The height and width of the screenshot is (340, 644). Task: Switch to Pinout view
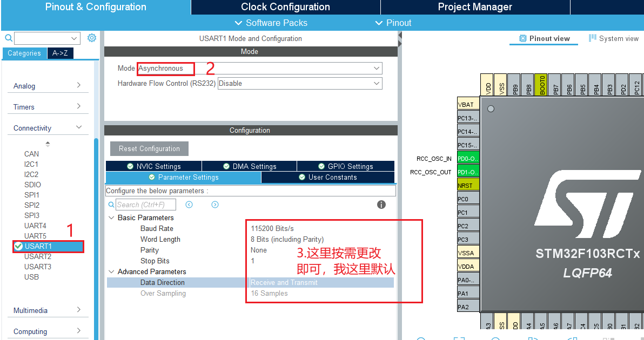tap(544, 38)
